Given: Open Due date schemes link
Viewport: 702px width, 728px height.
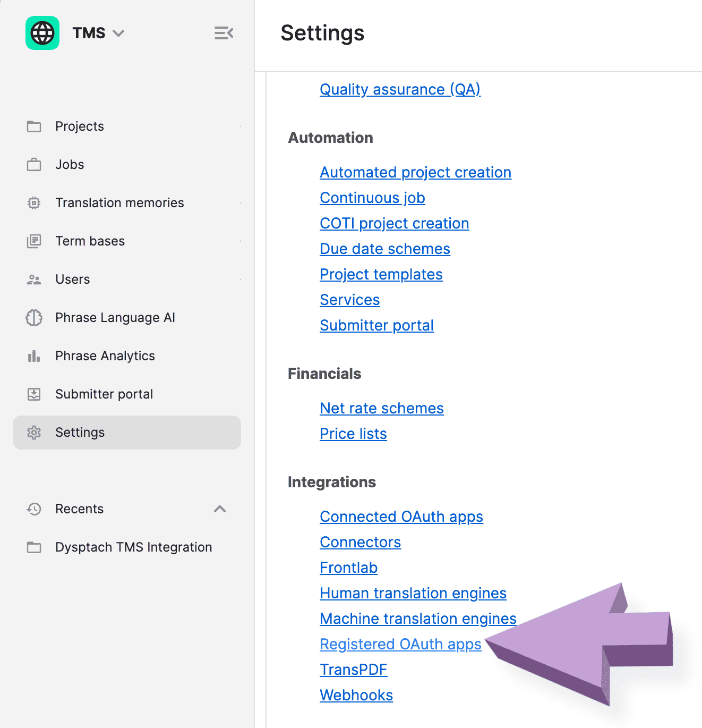Looking at the screenshot, I should [385, 249].
